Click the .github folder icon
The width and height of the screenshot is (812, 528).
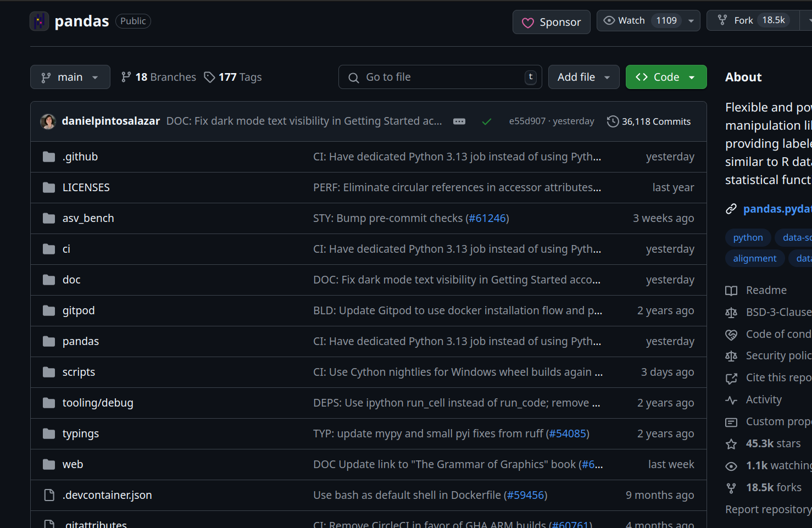[49, 157]
